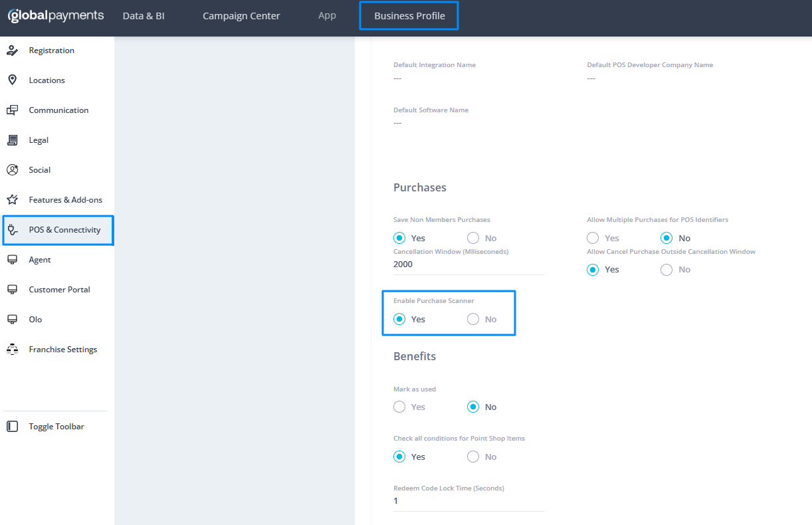Select No for Allow Cancel Purchase Outside Window

[666, 270]
